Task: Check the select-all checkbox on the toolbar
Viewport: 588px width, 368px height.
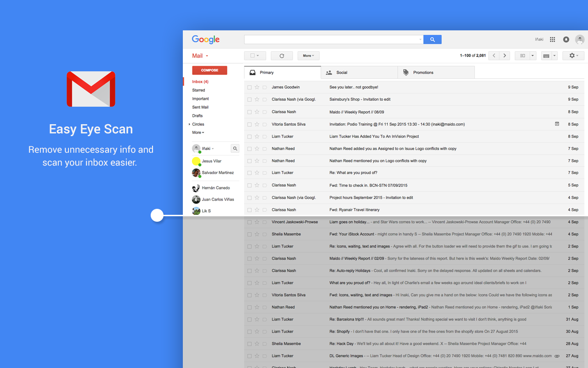Action: click(x=252, y=55)
